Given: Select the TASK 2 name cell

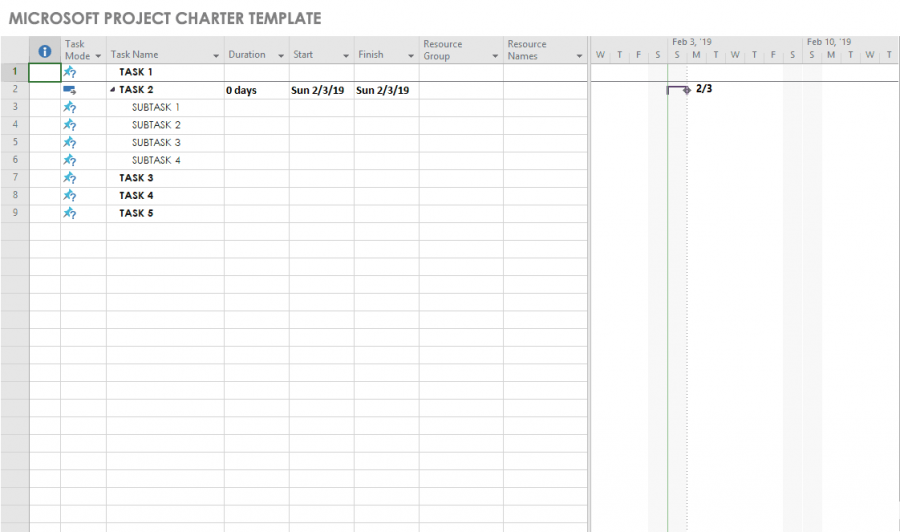Looking at the screenshot, I should (x=165, y=90).
